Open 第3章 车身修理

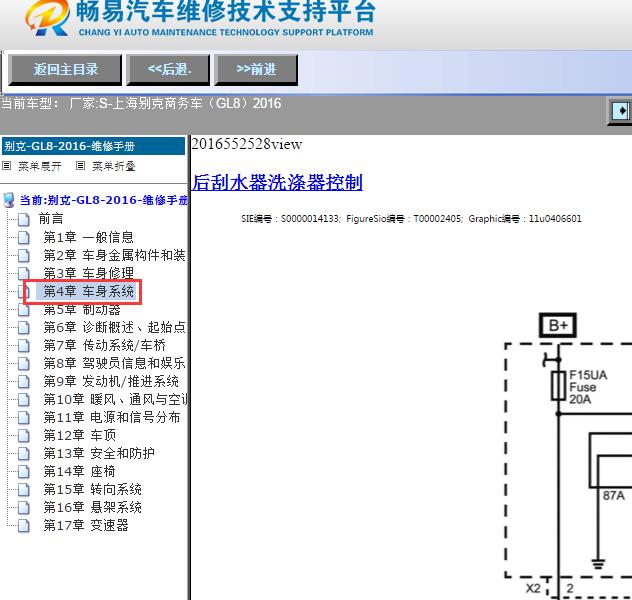pos(89,273)
